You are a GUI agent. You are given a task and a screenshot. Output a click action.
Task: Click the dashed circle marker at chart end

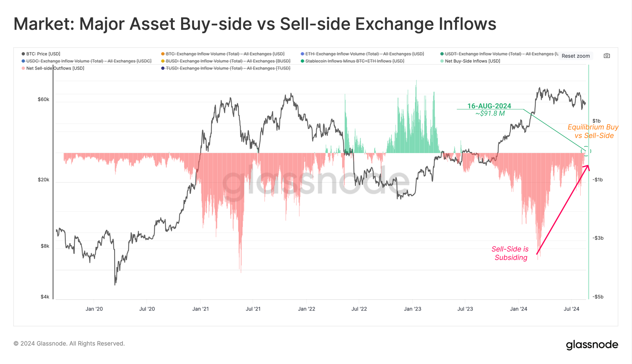pyautogui.click(x=586, y=151)
